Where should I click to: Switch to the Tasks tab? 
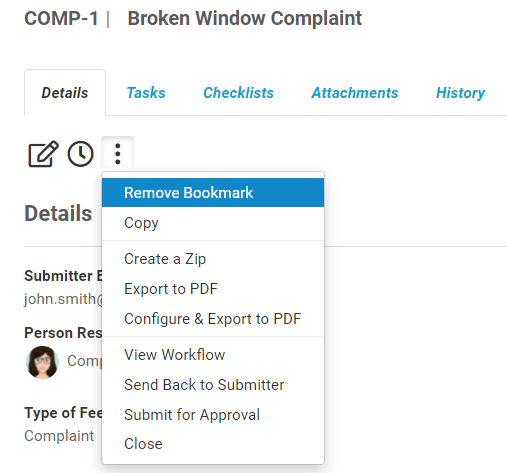(146, 93)
